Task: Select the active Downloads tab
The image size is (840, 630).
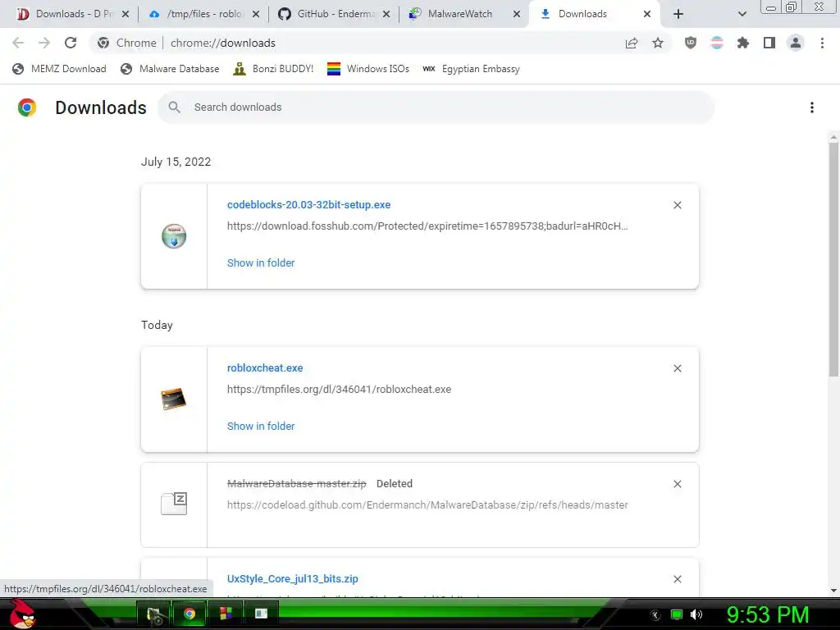Action: click(595, 14)
